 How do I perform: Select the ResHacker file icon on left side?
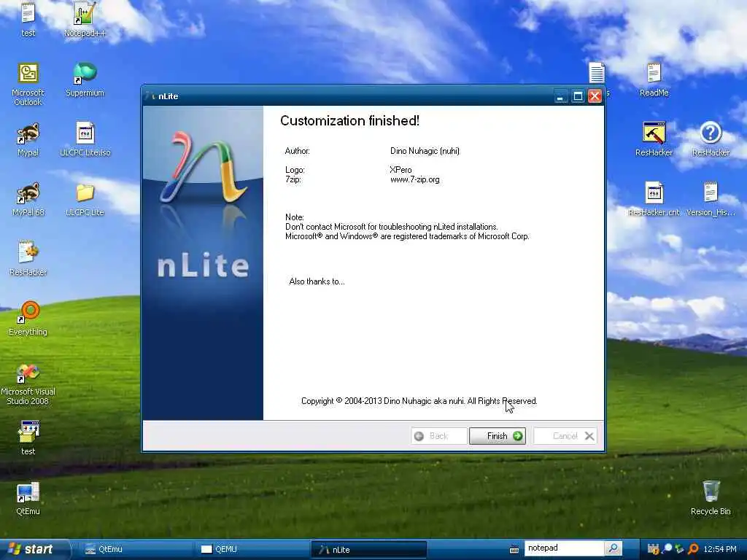point(28,259)
